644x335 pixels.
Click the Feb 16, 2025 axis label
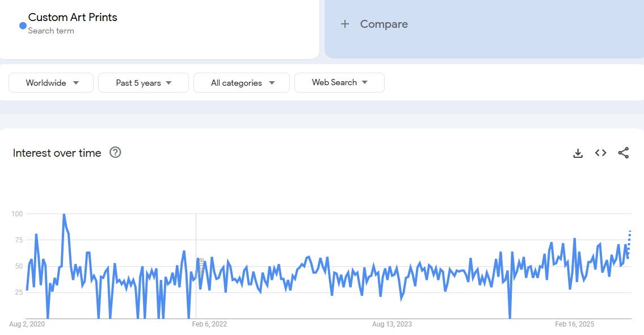tap(574, 324)
